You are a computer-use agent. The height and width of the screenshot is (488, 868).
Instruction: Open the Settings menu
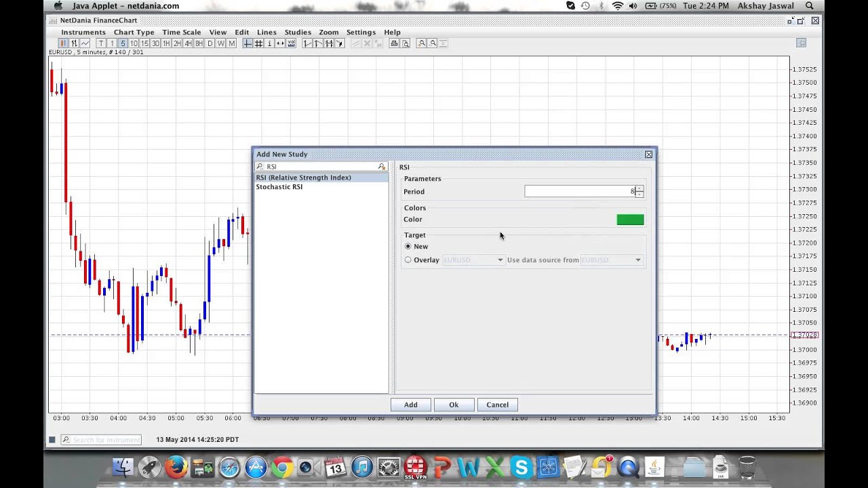(361, 32)
